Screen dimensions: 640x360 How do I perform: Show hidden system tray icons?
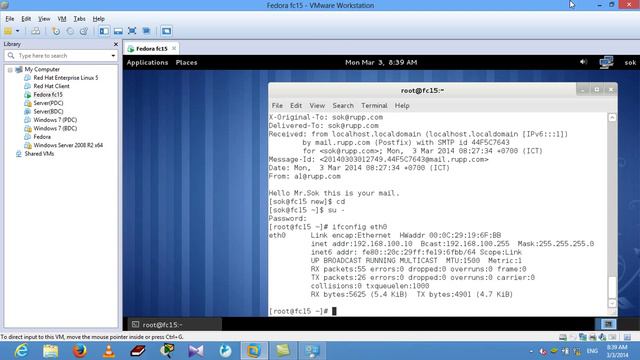[x=531, y=351]
